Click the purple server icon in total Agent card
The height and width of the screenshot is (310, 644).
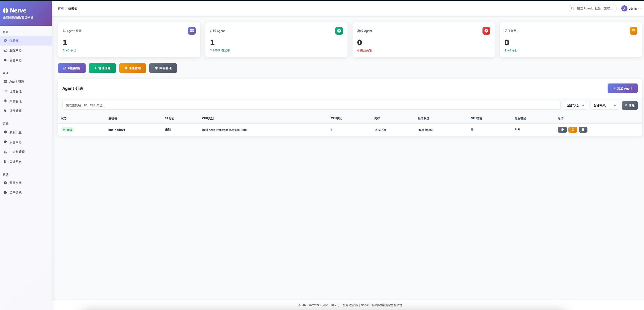tap(192, 31)
